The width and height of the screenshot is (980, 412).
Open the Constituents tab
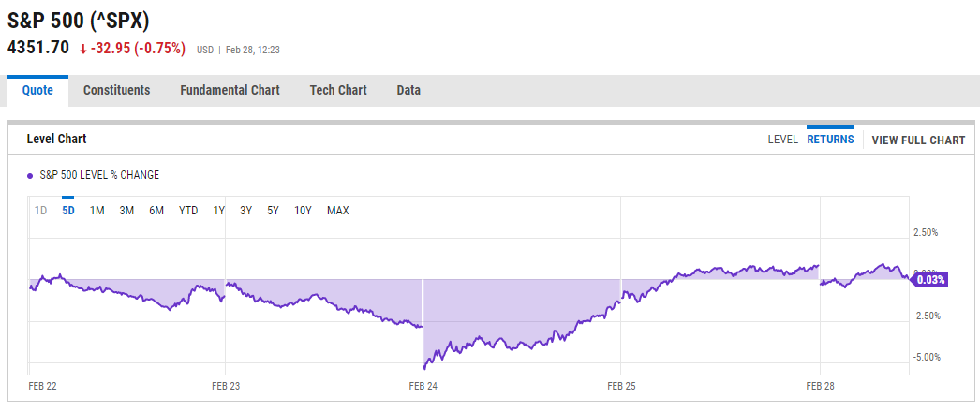[116, 91]
